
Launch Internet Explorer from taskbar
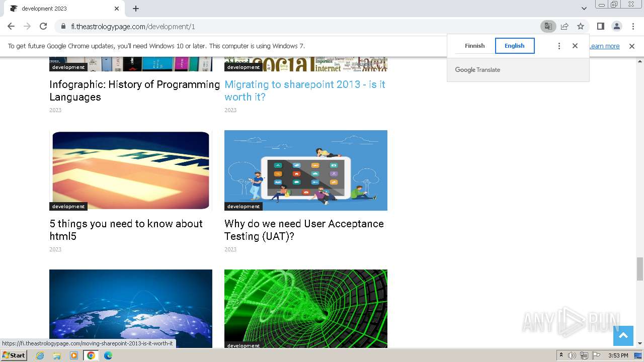[40, 355]
